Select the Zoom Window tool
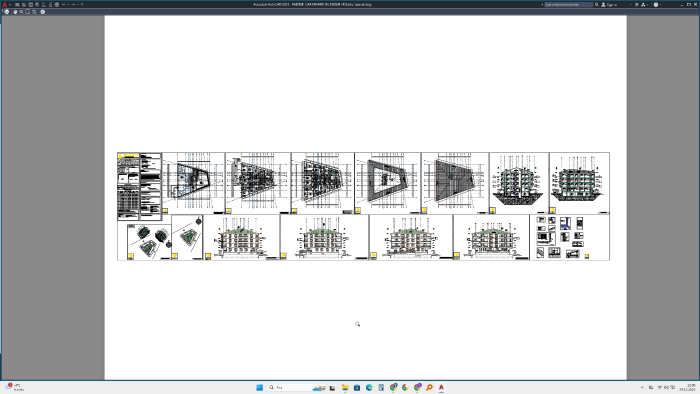 27,12
